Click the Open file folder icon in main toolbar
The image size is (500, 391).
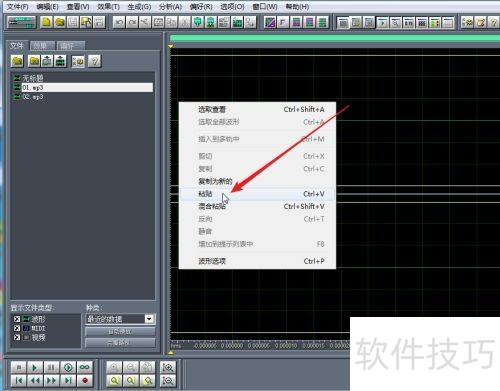(x=60, y=22)
